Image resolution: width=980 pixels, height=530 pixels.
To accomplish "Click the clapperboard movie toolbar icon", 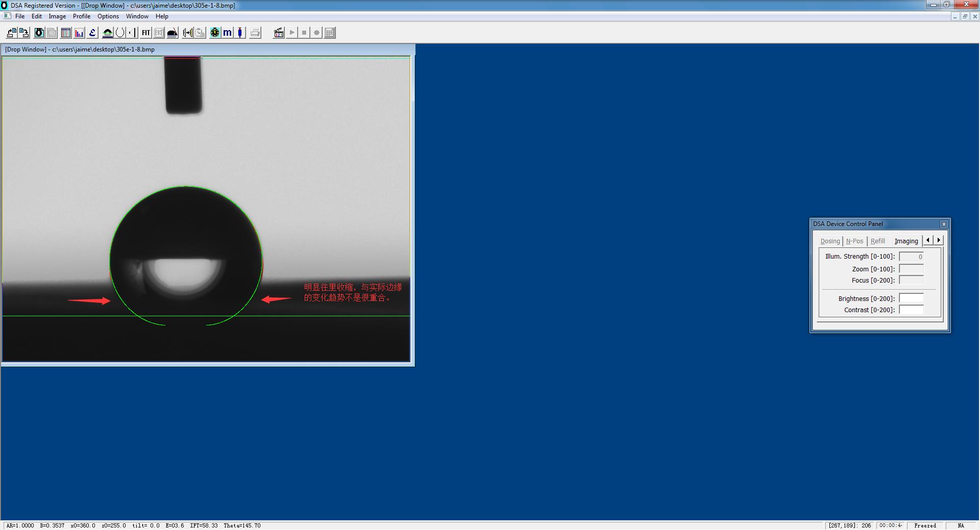I will coord(279,33).
